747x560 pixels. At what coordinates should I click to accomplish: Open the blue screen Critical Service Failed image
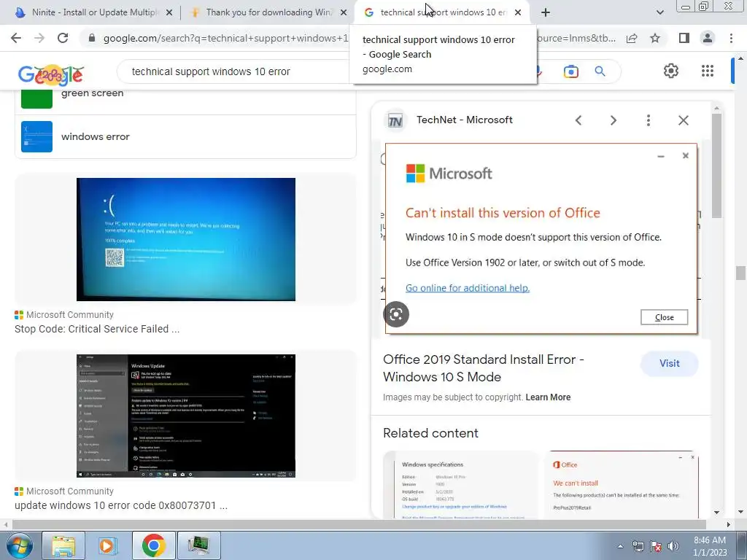186,239
